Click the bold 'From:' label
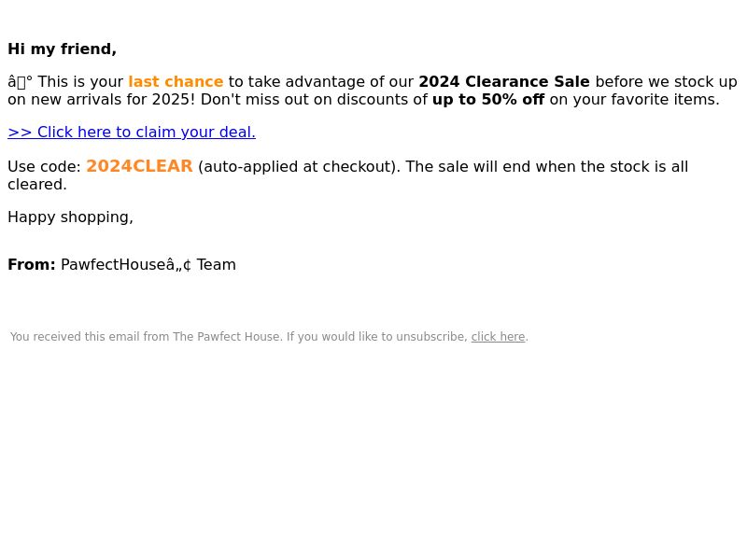 pyautogui.click(x=32, y=265)
